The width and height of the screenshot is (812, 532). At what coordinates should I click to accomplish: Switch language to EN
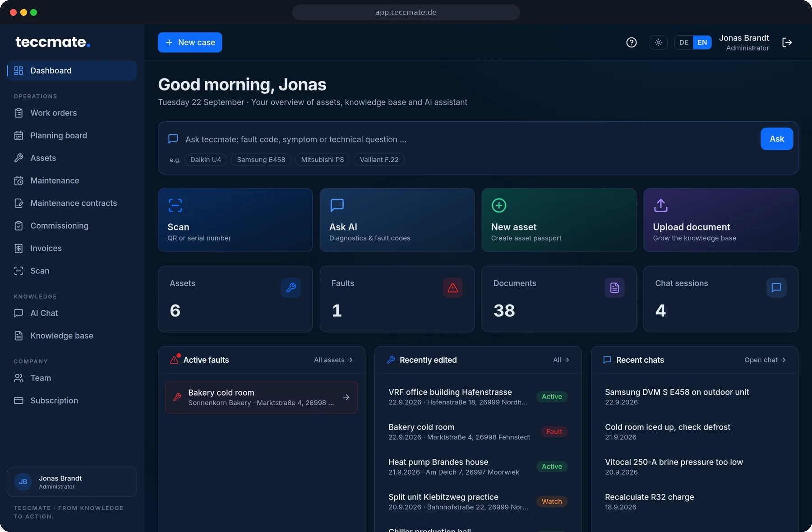(x=702, y=42)
